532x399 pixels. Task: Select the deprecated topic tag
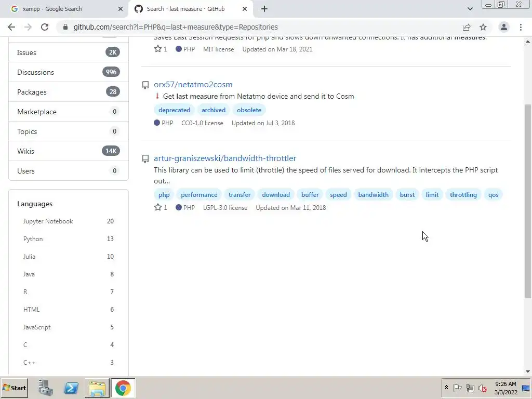(x=174, y=110)
